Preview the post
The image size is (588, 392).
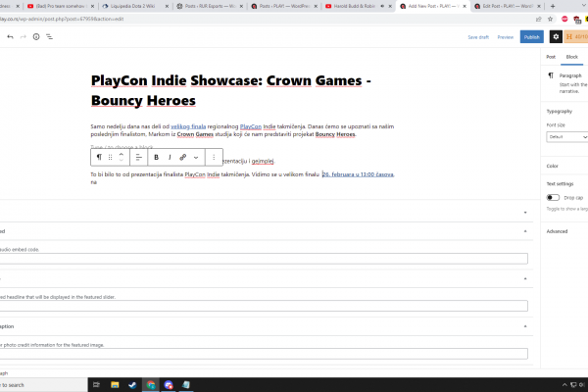pos(505,37)
